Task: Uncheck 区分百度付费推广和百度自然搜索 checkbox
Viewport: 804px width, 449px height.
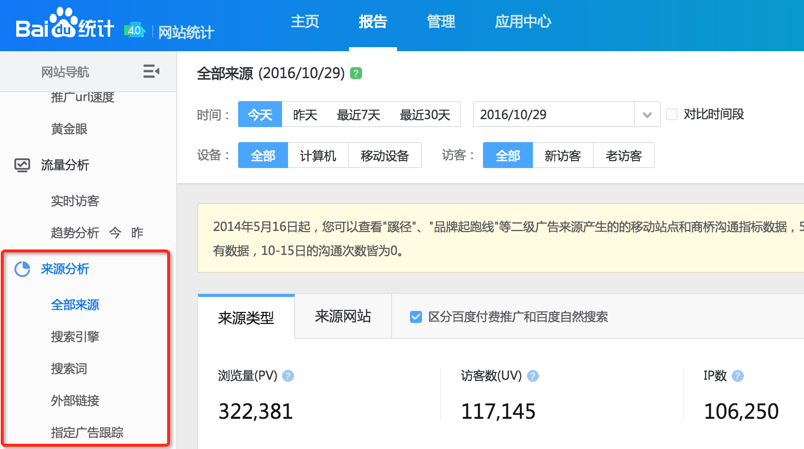Action: click(x=416, y=317)
